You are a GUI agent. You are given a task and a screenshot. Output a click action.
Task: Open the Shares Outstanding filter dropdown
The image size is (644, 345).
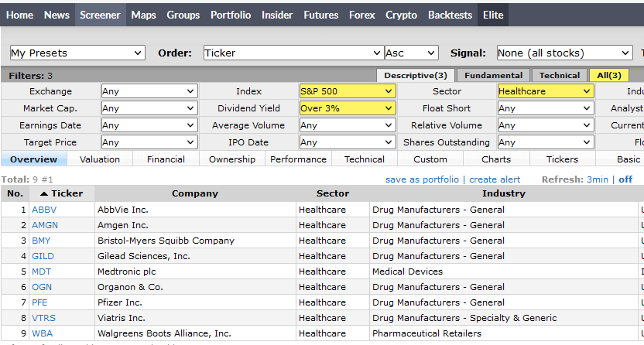click(x=546, y=142)
